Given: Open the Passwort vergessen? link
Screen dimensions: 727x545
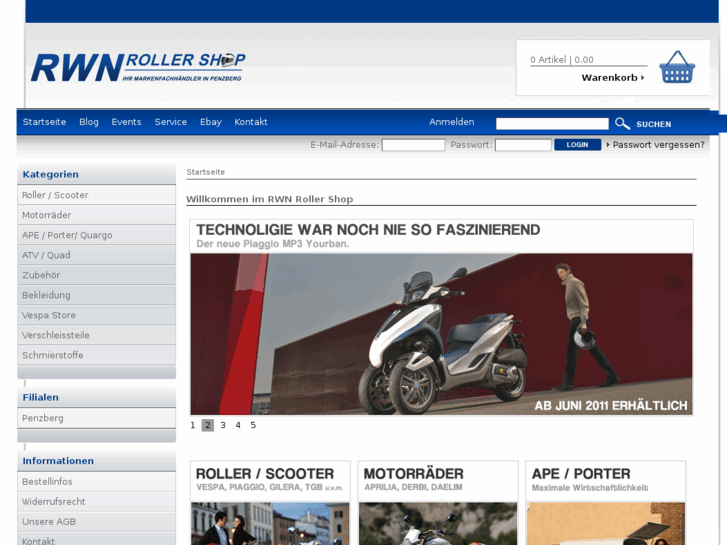Looking at the screenshot, I should click(658, 145).
